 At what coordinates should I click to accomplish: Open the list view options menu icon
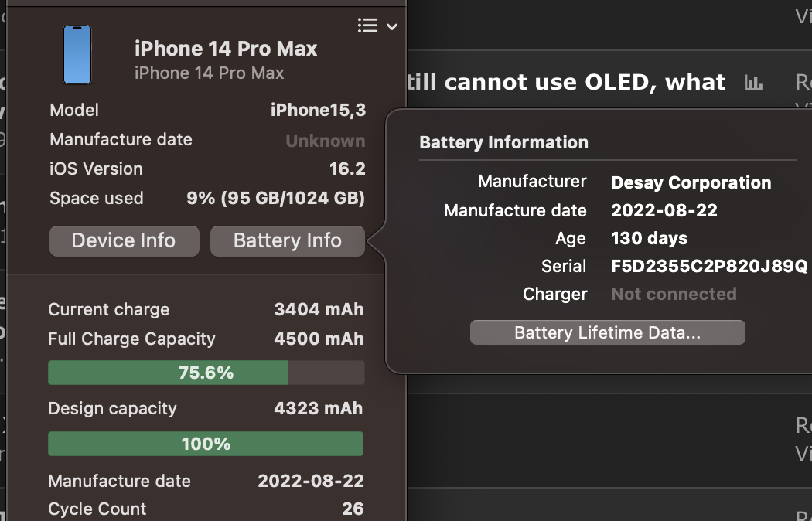367,26
